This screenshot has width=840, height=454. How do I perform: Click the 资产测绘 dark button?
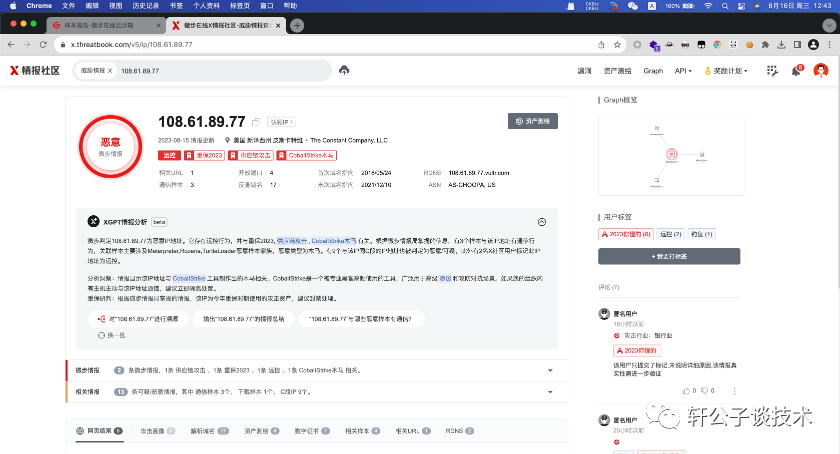click(x=532, y=121)
